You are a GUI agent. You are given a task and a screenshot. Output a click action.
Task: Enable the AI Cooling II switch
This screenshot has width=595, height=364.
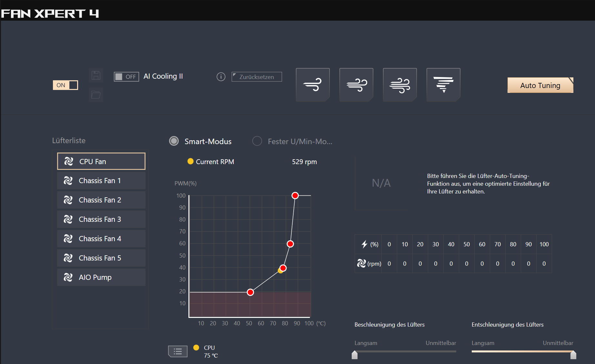point(126,77)
